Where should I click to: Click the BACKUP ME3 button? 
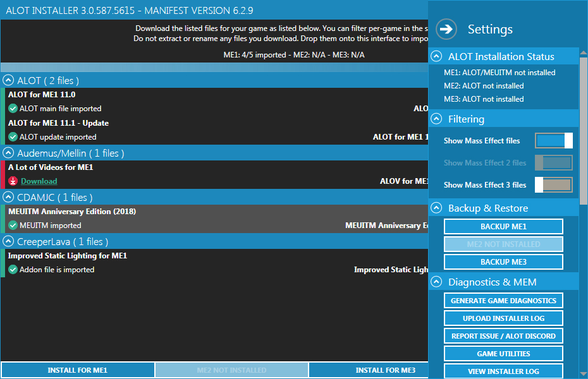503,262
